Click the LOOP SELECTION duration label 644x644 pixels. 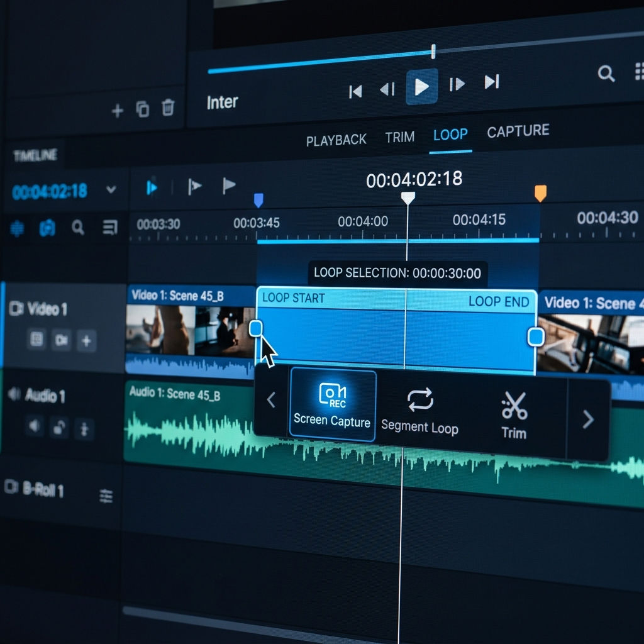coord(397,273)
